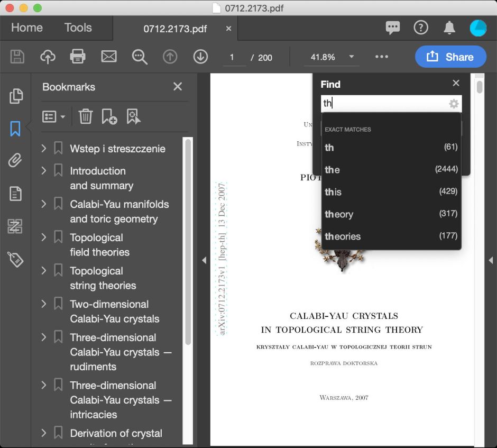Screen dimensions: 497x448
Task: Collapse the left navigation pane arrow
Action: point(204,260)
